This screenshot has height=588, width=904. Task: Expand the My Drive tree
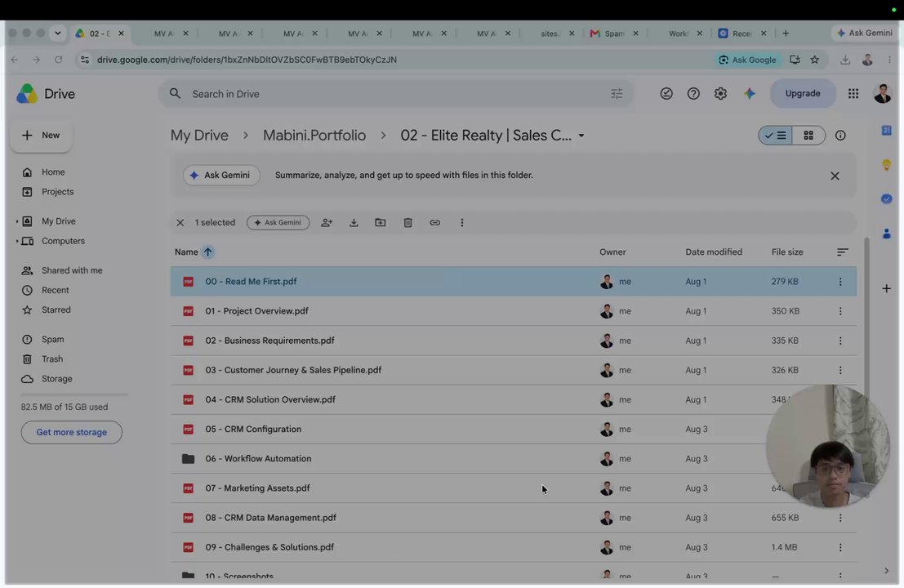pos(16,221)
